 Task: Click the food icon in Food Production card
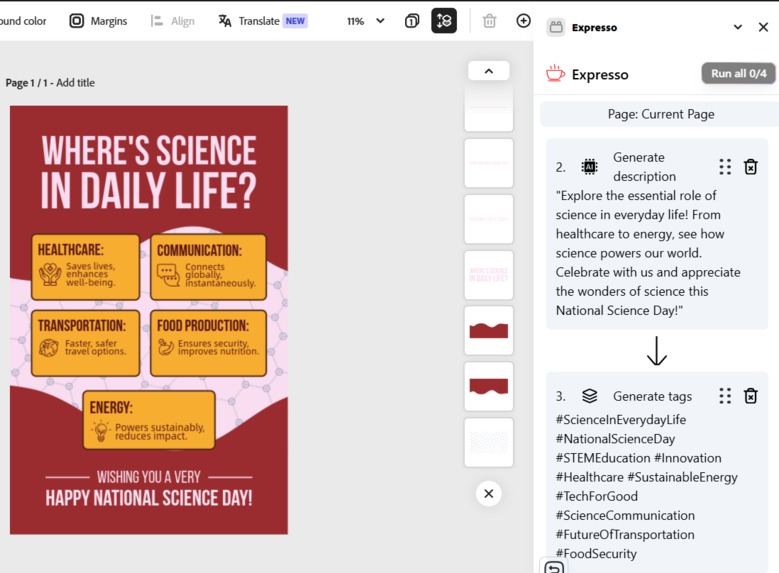165,347
